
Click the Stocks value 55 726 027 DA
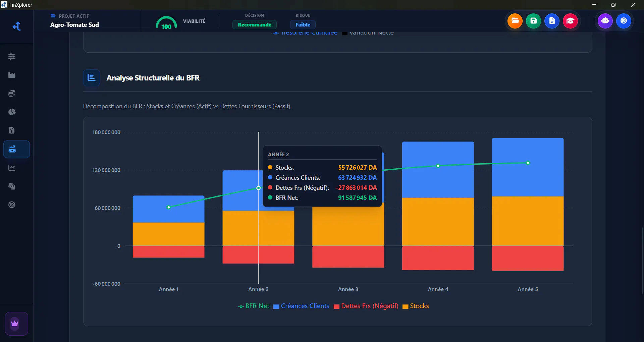[357, 168]
